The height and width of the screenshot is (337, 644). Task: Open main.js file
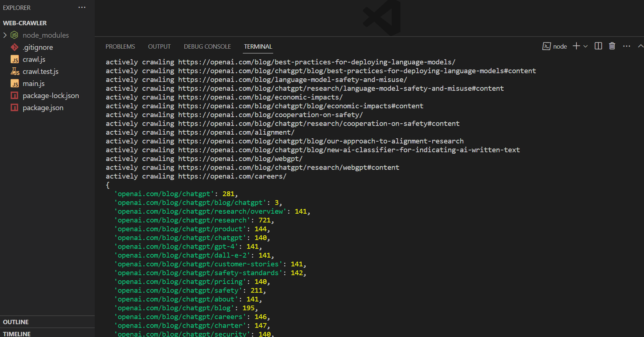coord(34,83)
